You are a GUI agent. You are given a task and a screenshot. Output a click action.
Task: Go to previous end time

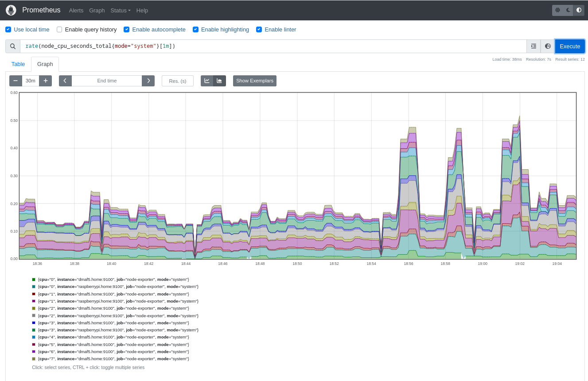tap(65, 81)
